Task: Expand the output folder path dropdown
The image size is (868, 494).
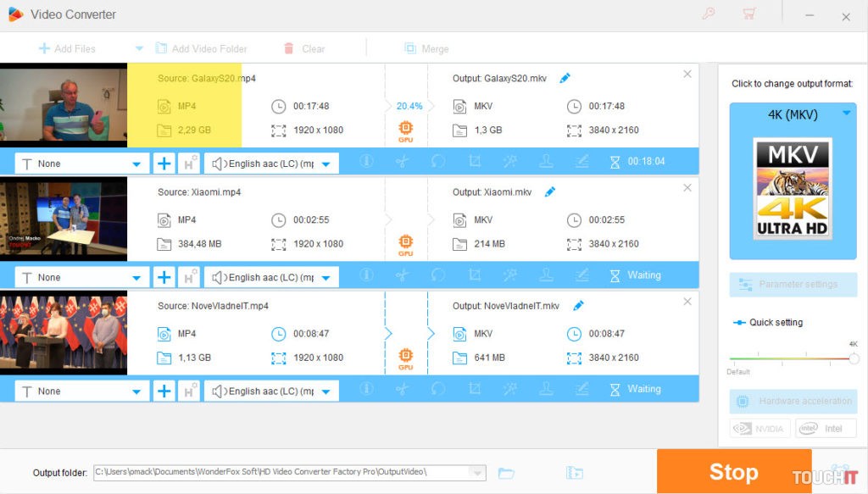Action: coord(477,473)
